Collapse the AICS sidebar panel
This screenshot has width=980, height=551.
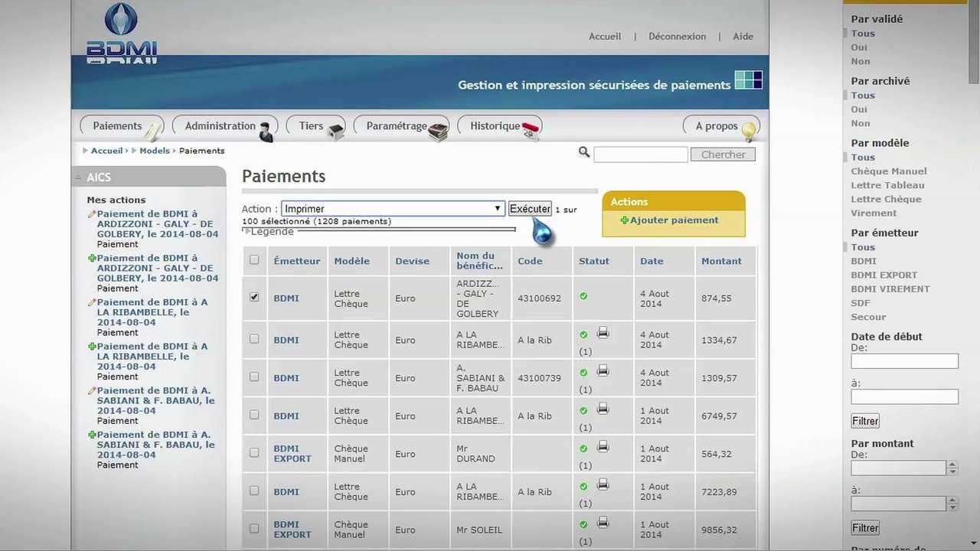click(78, 178)
